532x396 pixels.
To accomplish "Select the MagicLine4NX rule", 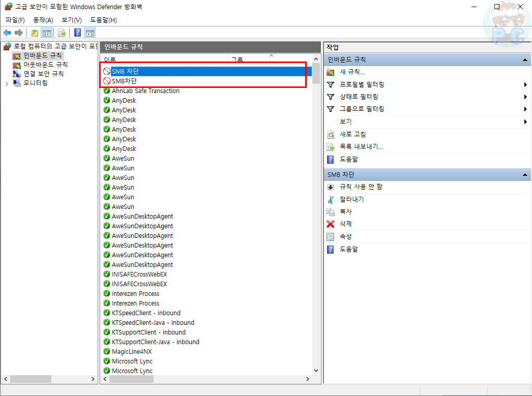I will (132, 352).
